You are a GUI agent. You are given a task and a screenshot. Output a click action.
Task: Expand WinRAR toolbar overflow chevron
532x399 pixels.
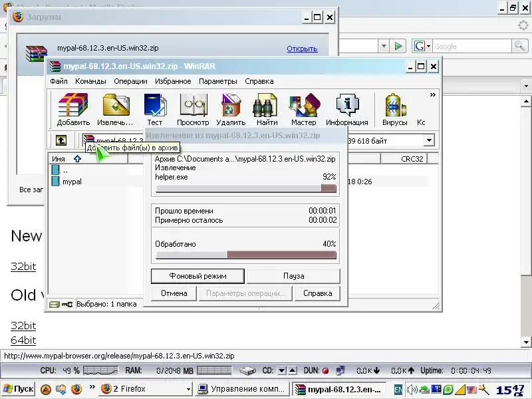click(433, 94)
